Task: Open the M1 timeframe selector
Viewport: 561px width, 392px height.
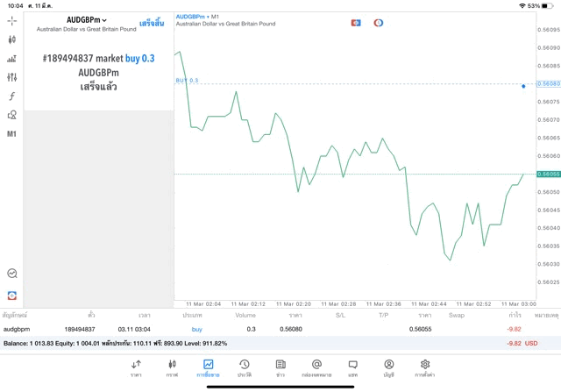Action: [x=11, y=134]
